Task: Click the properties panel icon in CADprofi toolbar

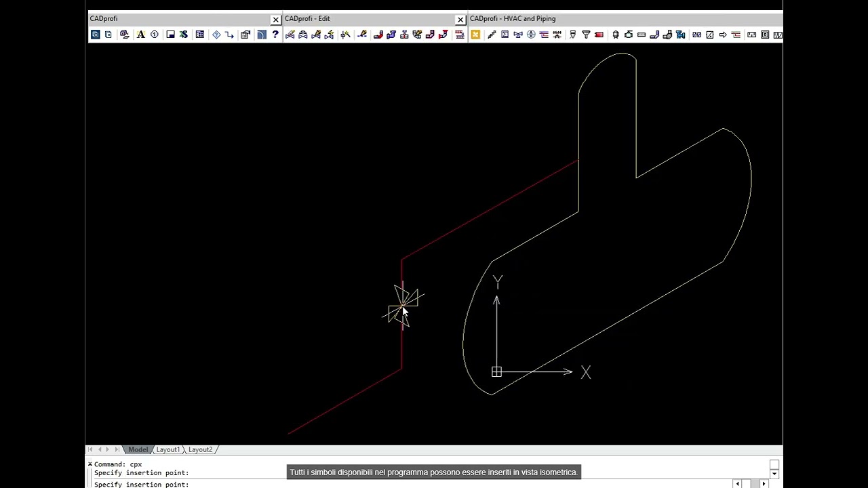Action: point(245,35)
